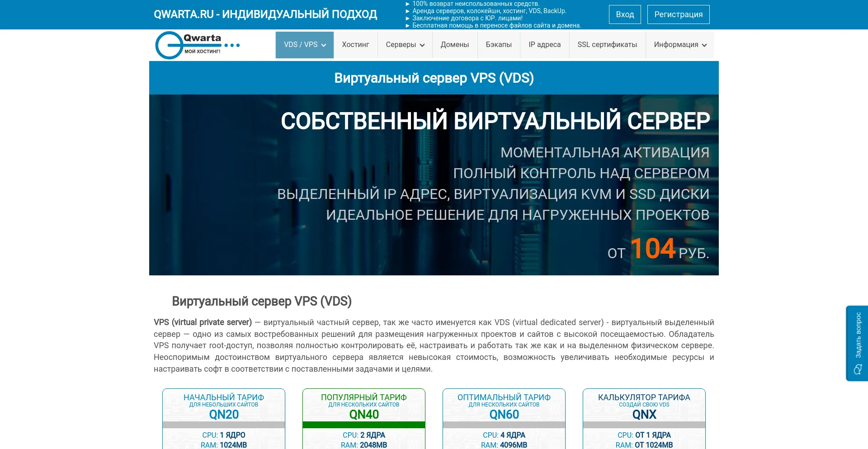Click the text RAM: 2048MB
This screenshot has width=868, height=449.
click(x=364, y=445)
